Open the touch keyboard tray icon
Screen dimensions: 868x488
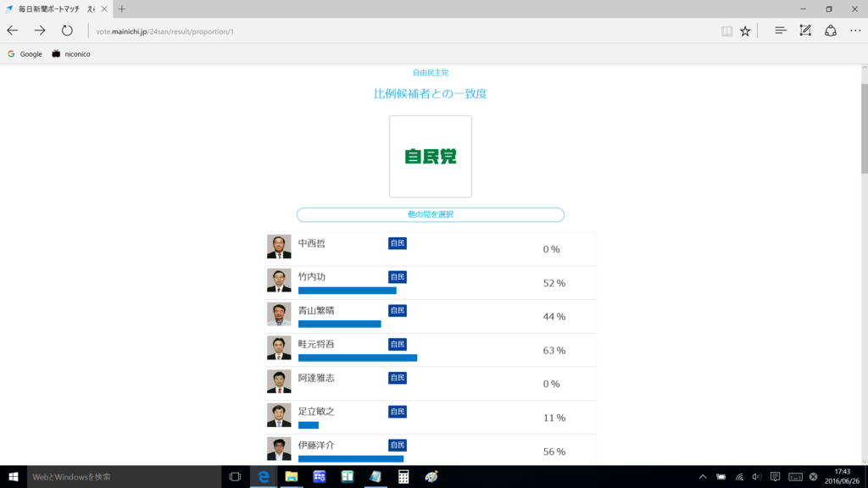[x=795, y=476]
